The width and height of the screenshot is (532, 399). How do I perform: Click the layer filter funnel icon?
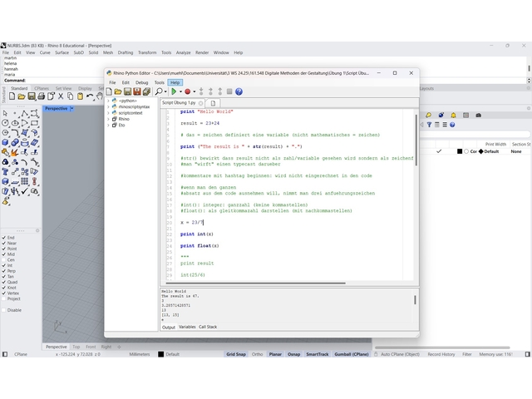429,125
